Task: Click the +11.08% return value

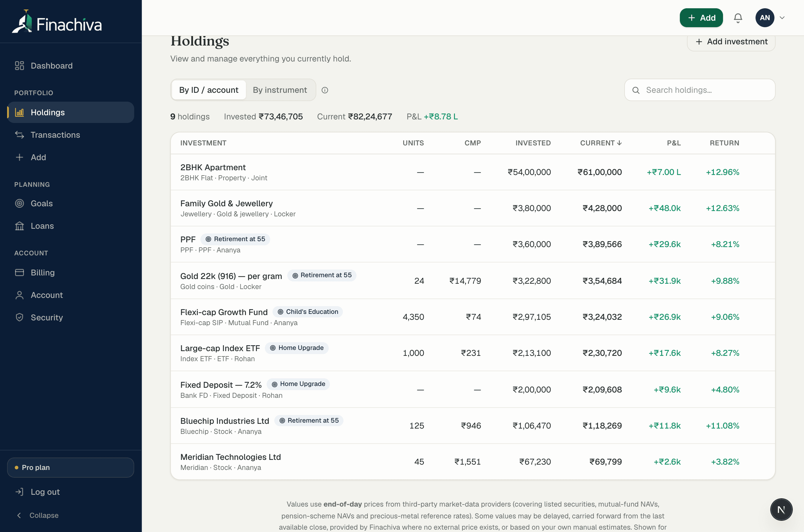Action: point(722,426)
